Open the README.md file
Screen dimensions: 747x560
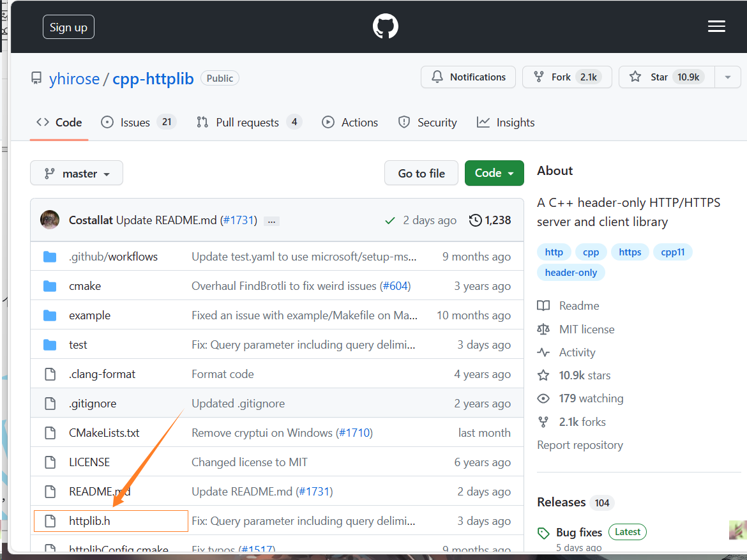[100, 492]
